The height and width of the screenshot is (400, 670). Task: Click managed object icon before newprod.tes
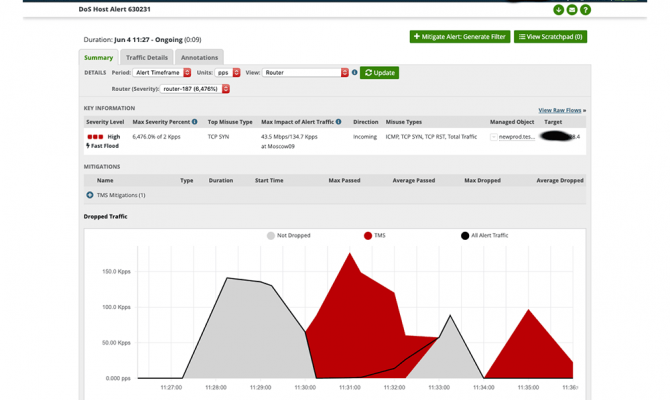click(494, 137)
